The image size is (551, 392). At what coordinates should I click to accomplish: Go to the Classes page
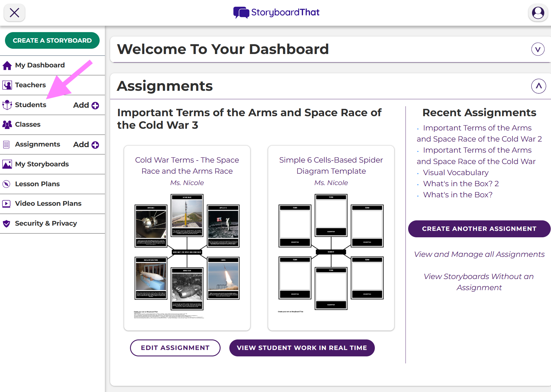(28, 124)
